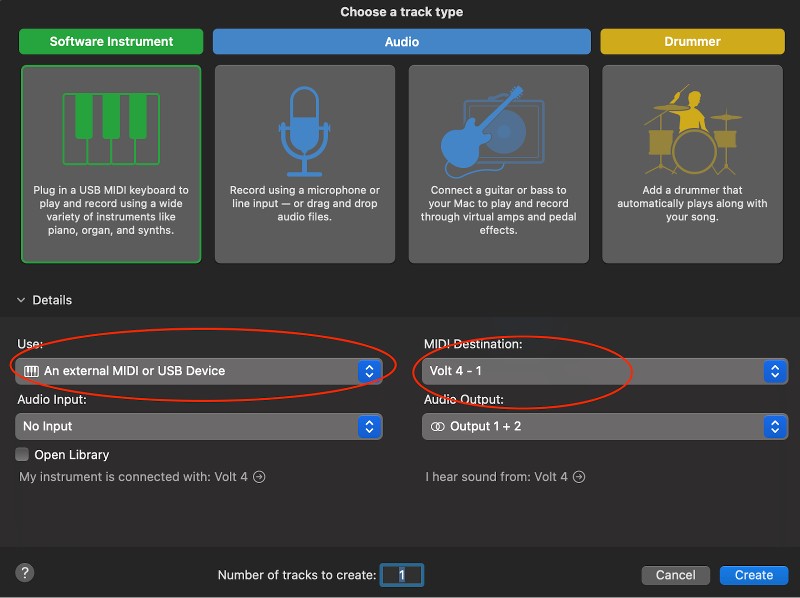Image resolution: width=800 pixels, height=598 pixels.
Task: Select the Drummer track type
Action: (x=692, y=41)
